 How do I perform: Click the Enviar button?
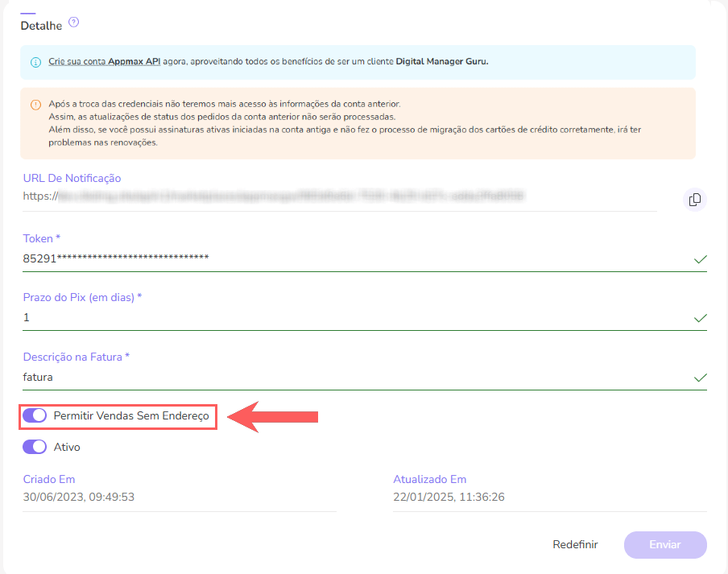coord(665,544)
